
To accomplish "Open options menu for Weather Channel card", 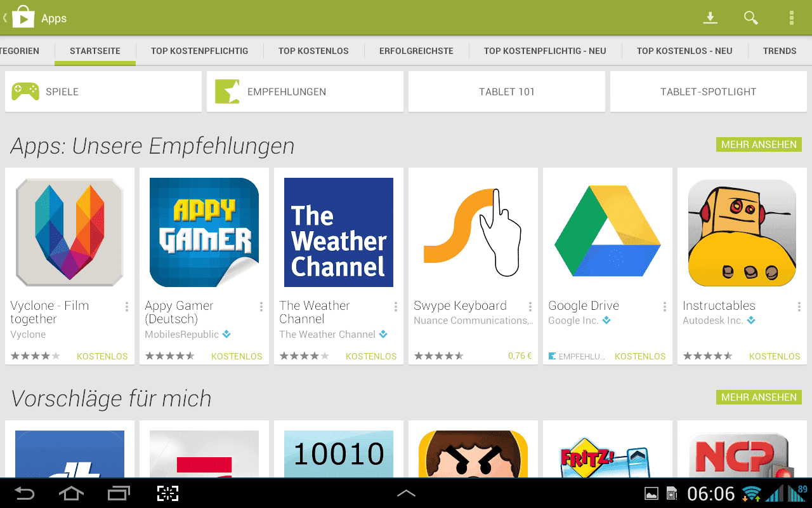I will (396, 307).
